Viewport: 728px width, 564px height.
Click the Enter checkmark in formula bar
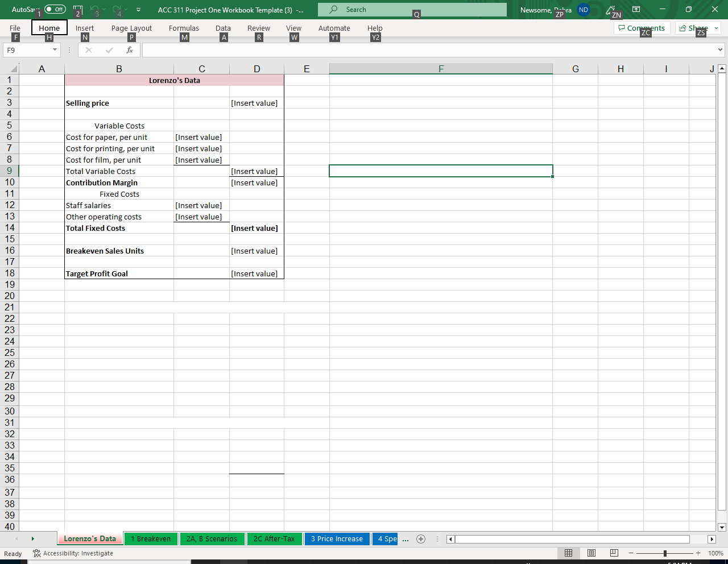(109, 50)
